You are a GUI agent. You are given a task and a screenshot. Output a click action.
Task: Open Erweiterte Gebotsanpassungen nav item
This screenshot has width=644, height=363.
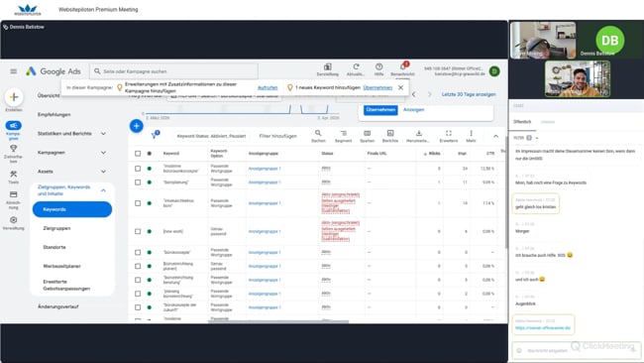click(x=66, y=285)
